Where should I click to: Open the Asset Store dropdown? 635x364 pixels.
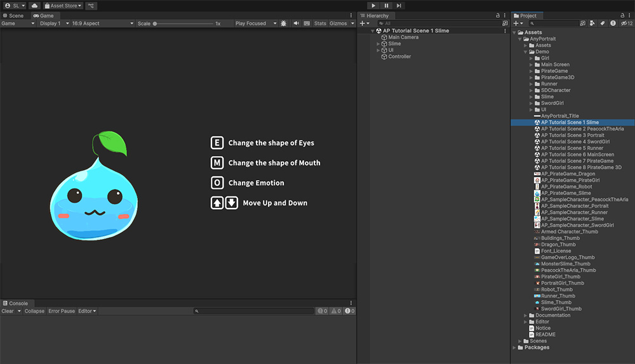pos(63,6)
